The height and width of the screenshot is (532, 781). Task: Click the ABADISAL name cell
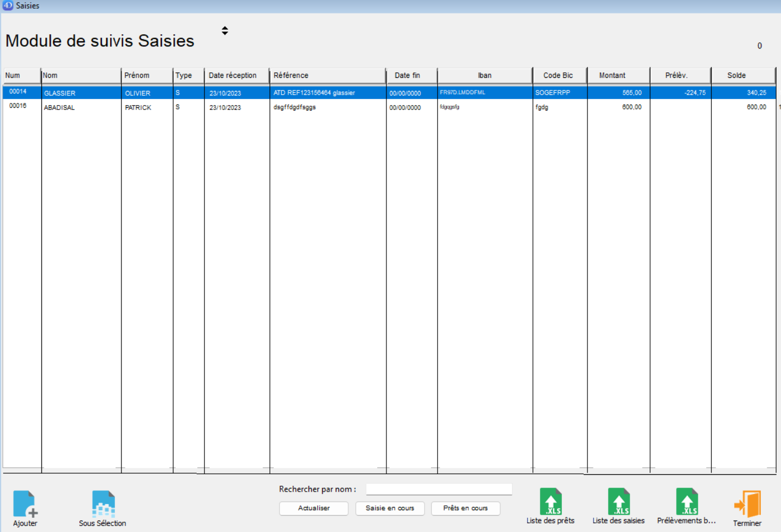click(x=59, y=108)
